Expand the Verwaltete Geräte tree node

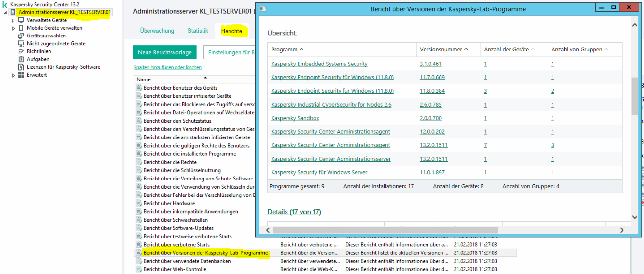(13, 21)
